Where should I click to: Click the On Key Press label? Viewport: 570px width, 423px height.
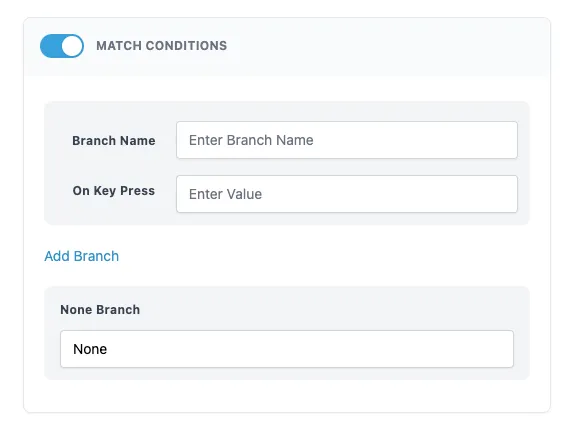(114, 191)
